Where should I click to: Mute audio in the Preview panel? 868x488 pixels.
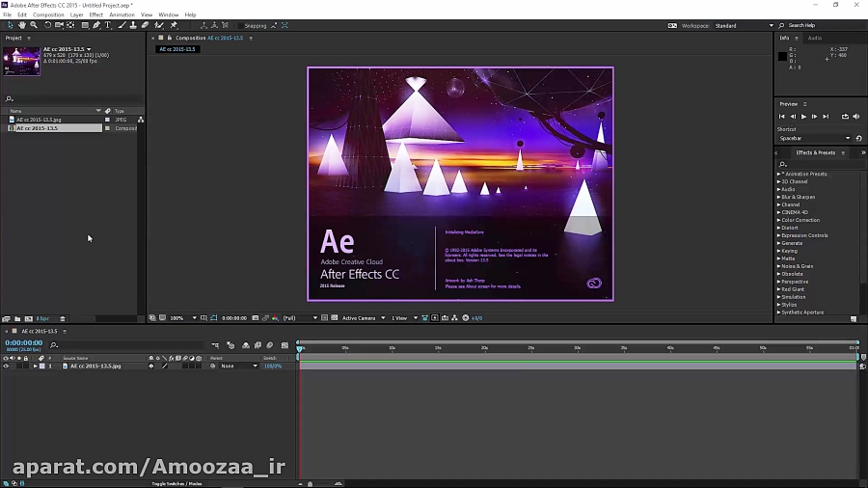(x=857, y=117)
